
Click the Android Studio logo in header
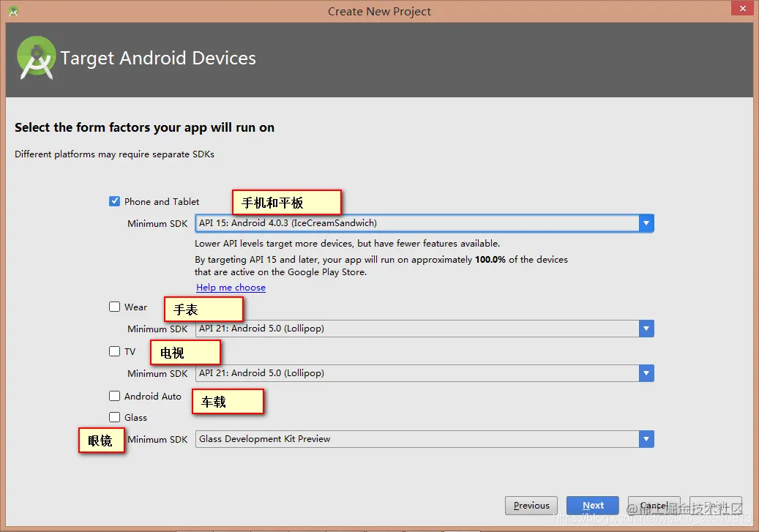(x=37, y=58)
